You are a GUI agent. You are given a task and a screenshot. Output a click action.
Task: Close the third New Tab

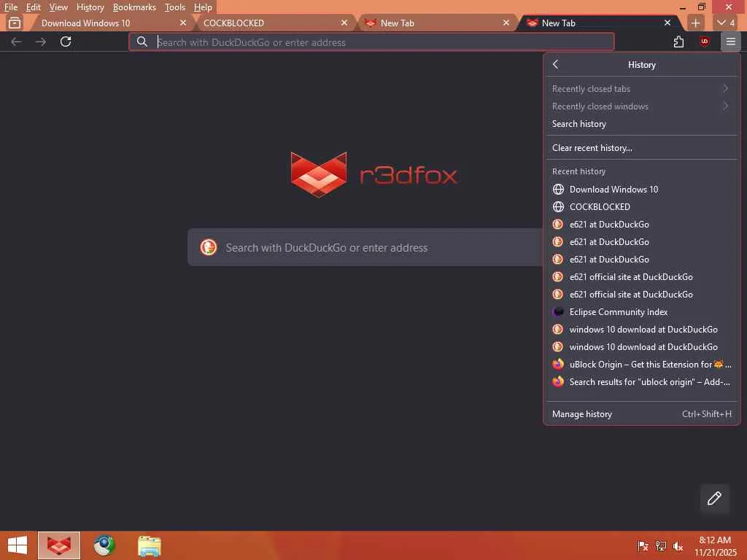506,23
